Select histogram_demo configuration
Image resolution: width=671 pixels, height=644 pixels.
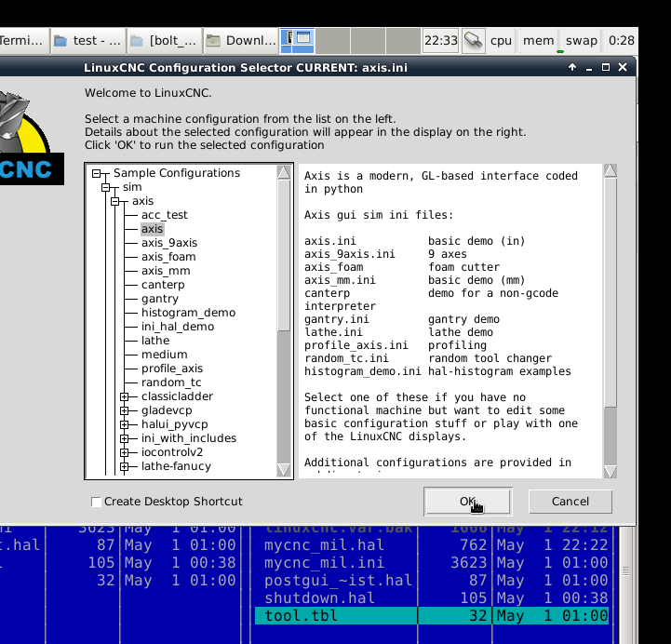[x=188, y=313]
